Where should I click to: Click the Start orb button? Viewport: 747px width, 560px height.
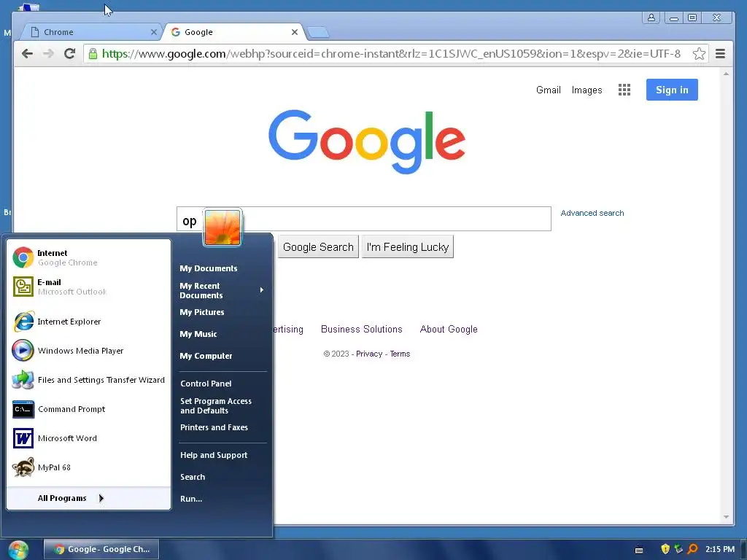click(18, 550)
